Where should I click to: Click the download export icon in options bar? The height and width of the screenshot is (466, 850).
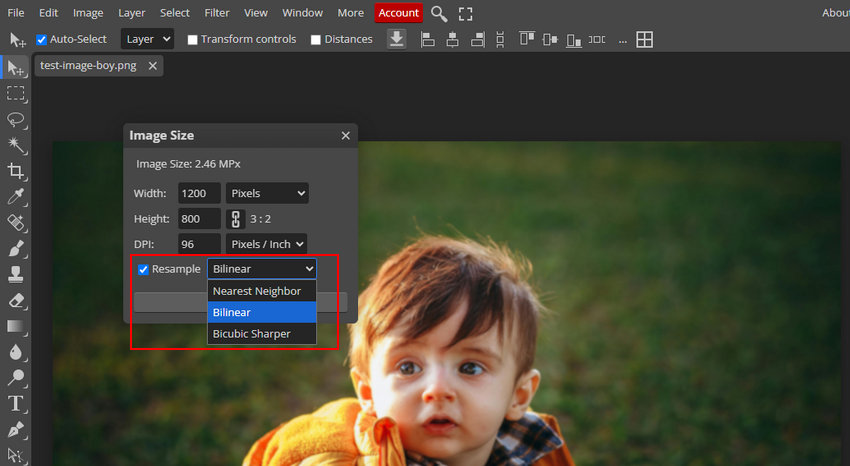point(397,39)
